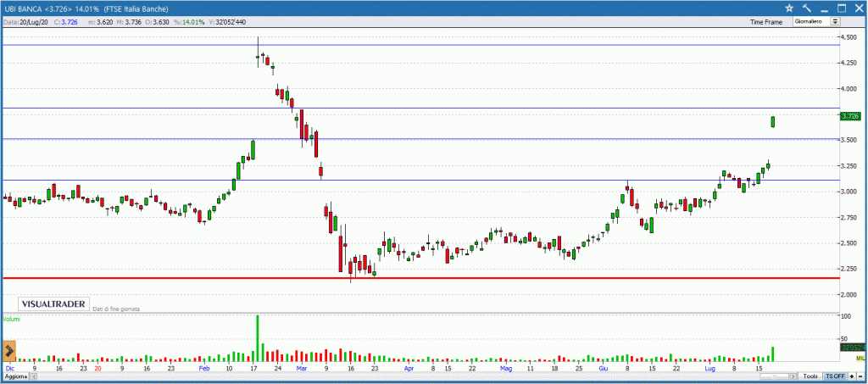Click the 3.736 current price tag
The width and height of the screenshot is (868, 384).
[849, 116]
